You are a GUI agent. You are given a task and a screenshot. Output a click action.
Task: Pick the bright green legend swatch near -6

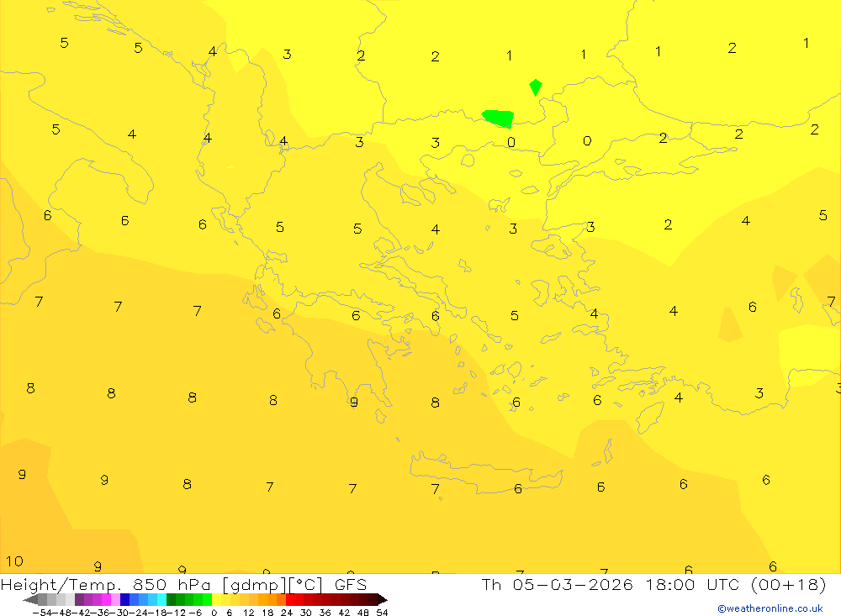click(x=207, y=599)
